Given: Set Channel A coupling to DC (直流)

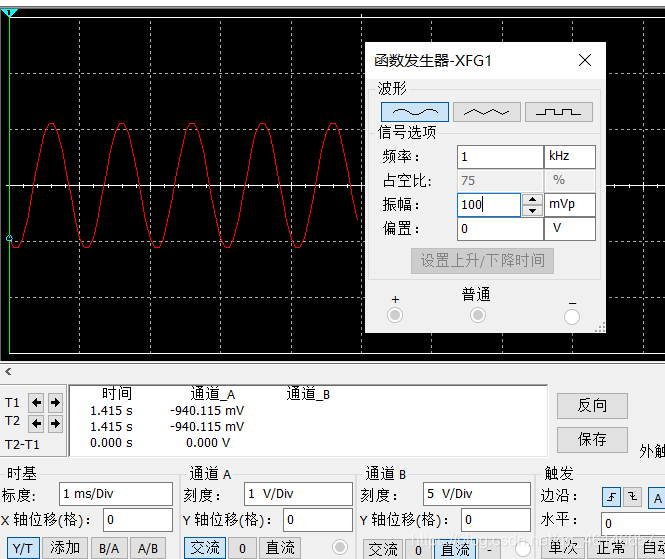Looking at the screenshot, I should (280, 548).
